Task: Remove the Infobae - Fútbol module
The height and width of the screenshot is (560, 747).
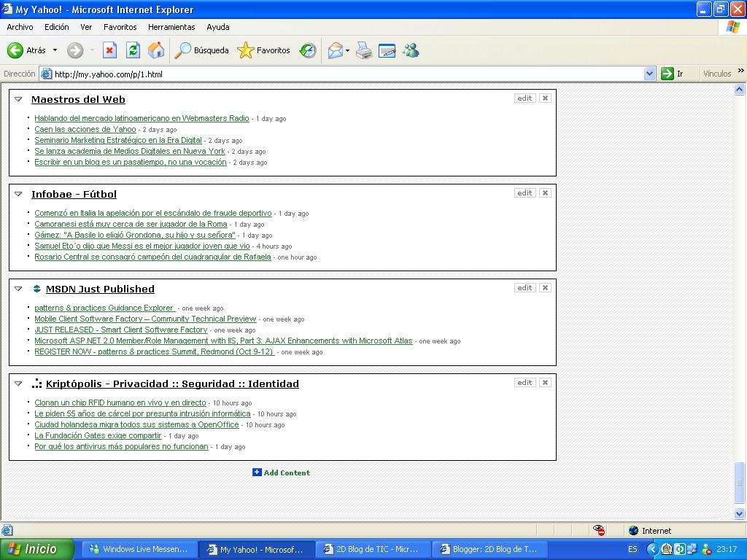Action: click(545, 192)
